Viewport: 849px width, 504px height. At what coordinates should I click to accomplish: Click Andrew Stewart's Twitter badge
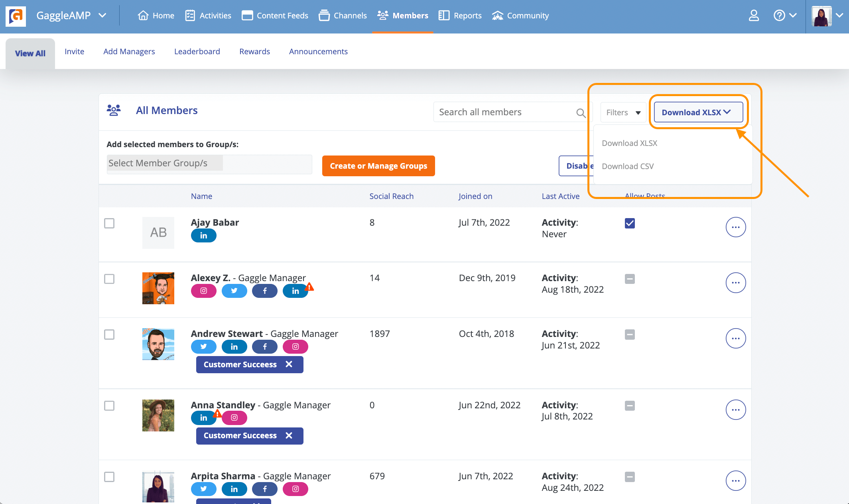tap(203, 347)
